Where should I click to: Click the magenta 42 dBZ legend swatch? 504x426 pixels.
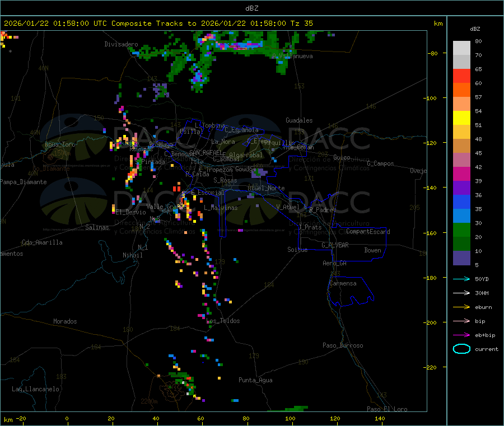click(461, 174)
